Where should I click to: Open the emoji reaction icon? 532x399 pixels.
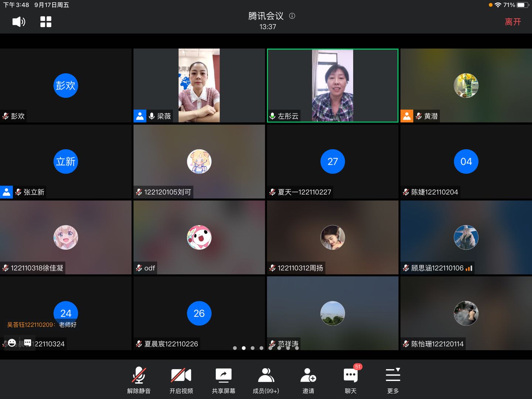click(12, 343)
